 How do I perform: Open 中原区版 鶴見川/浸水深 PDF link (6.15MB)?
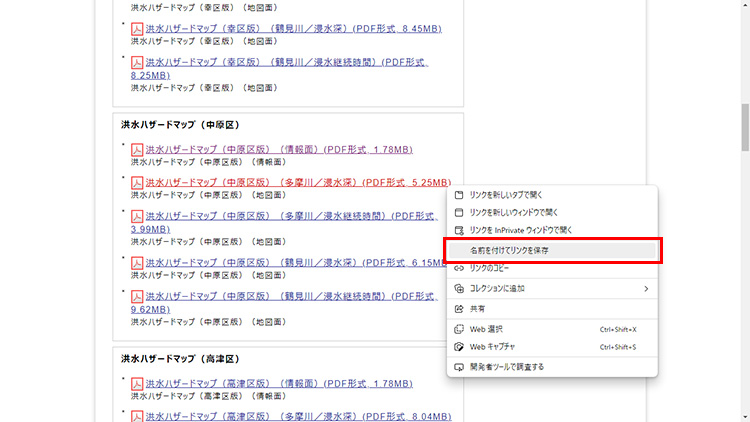pyautogui.click(x=294, y=263)
